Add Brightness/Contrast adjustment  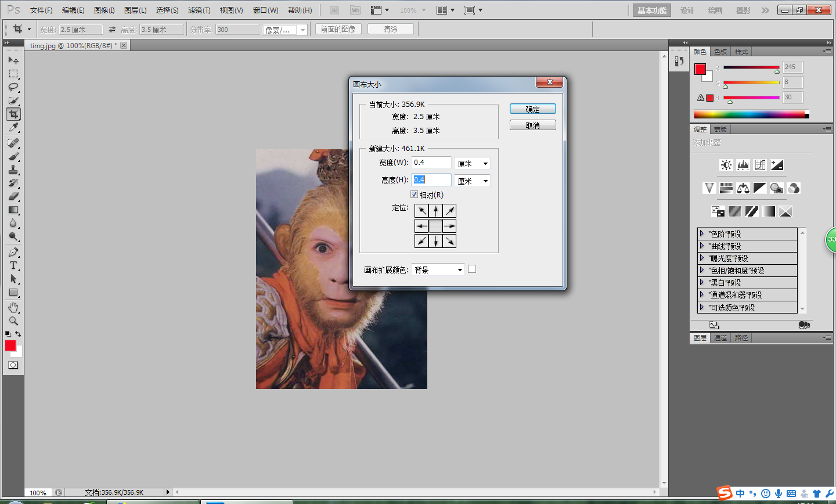click(726, 165)
